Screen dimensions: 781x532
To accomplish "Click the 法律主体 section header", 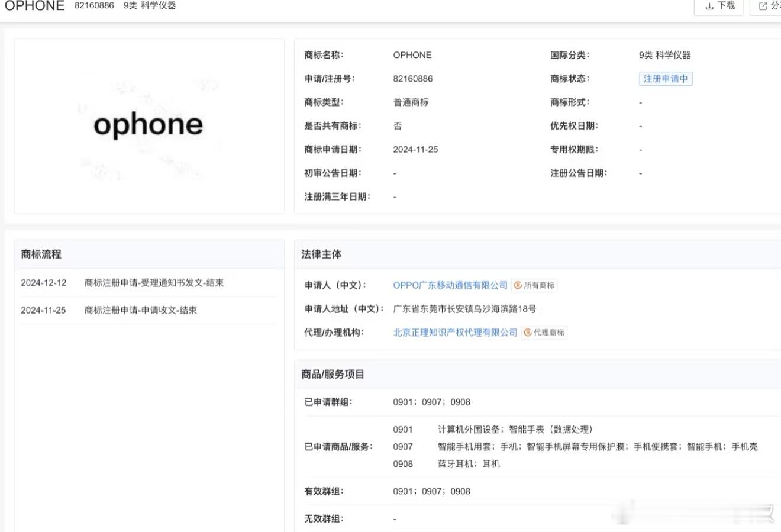I will pyautogui.click(x=321, y=254).
